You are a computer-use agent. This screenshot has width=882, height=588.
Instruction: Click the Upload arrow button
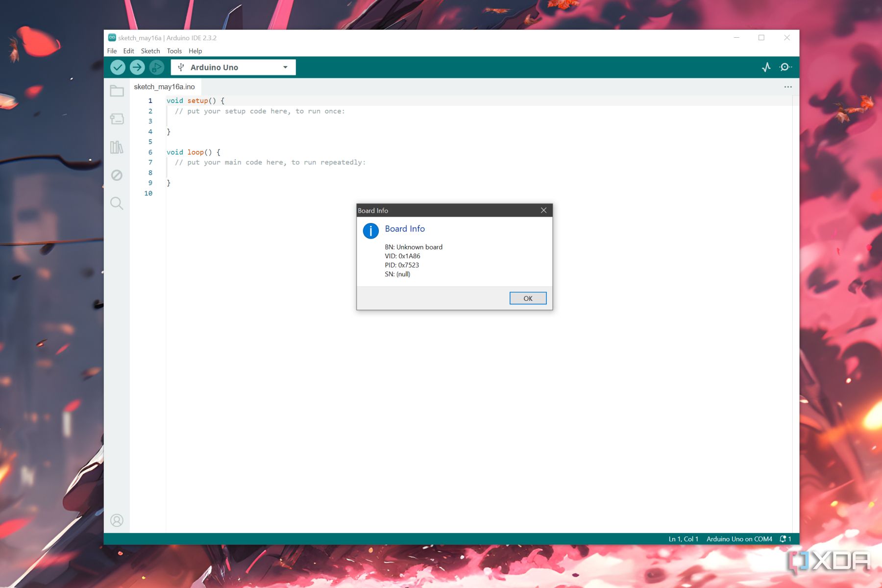coord(137,67)
